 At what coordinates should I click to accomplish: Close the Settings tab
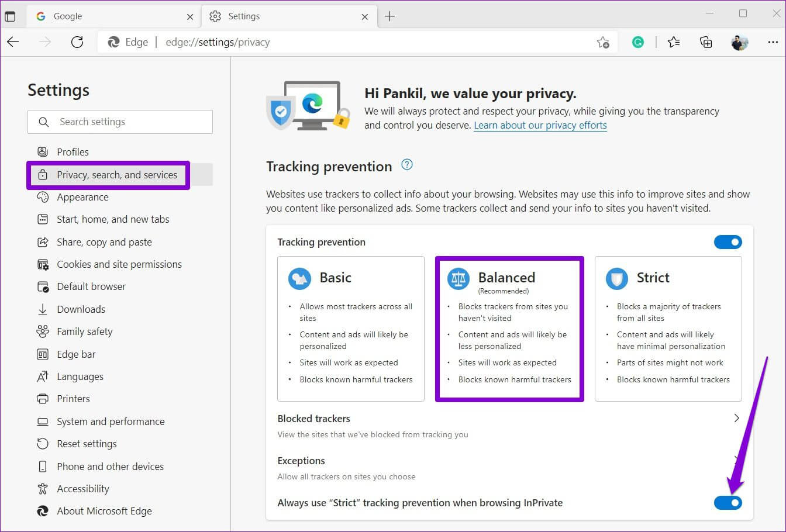point(365,17)
